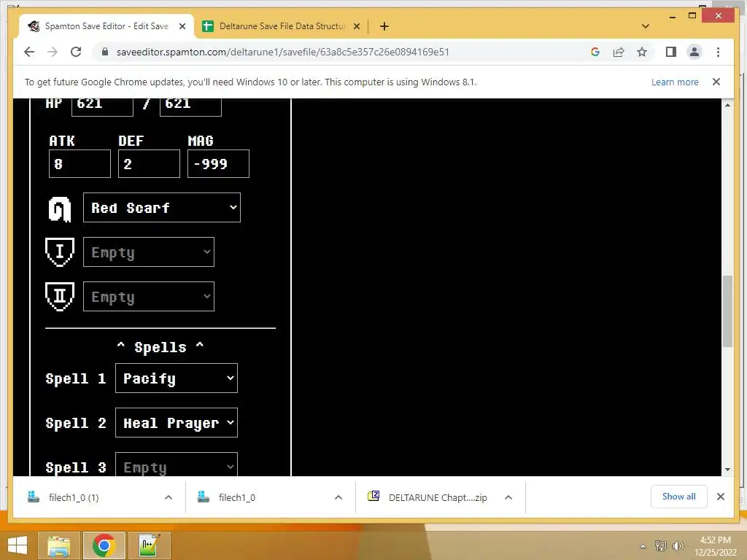
Task: Click the address bar URL
Action: [x=282, y=52]
